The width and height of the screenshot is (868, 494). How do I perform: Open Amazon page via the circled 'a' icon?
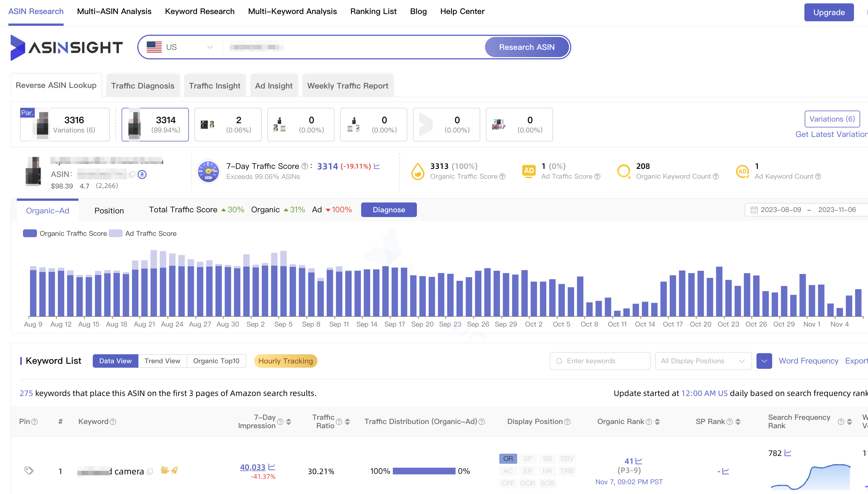tap(142, 174)
